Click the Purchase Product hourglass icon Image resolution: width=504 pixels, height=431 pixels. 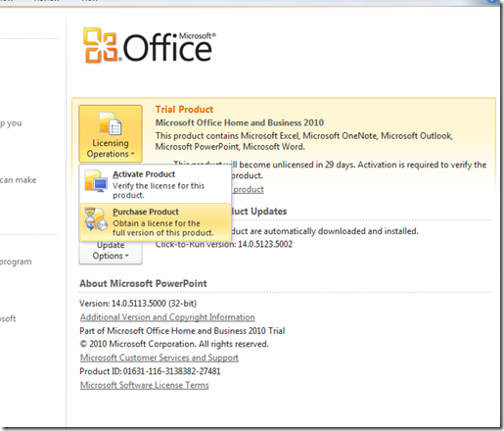coord(96,218)
